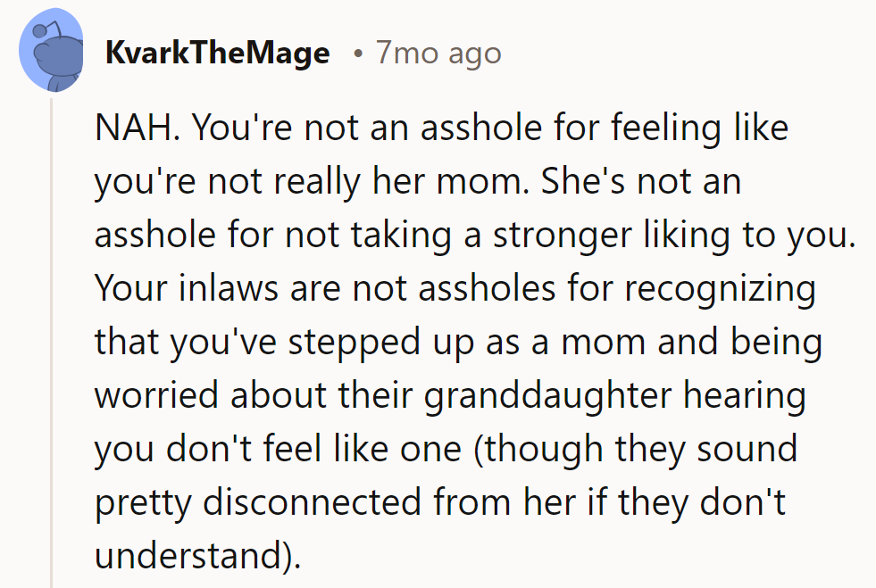Click the word 'pretty' in the comment

click(144, 503)
